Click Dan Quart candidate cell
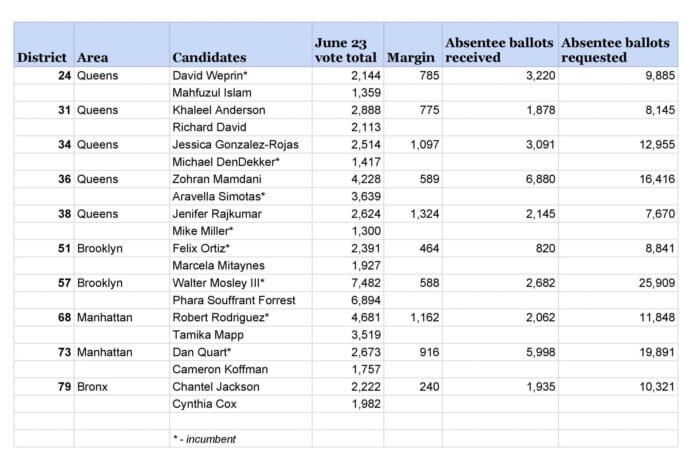The width and height of the screenshot is (700, 463). (241, 352)
